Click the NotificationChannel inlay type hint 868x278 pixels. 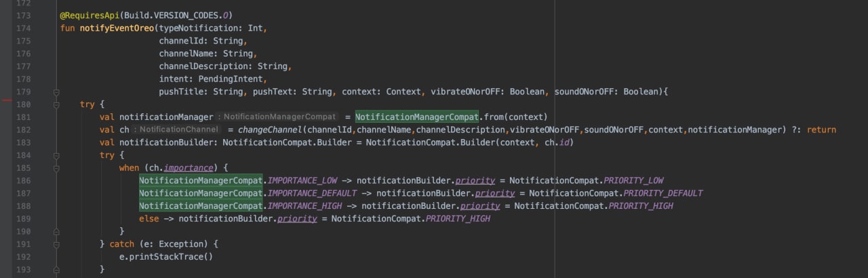pyautogui.click(x=176, y=130)
